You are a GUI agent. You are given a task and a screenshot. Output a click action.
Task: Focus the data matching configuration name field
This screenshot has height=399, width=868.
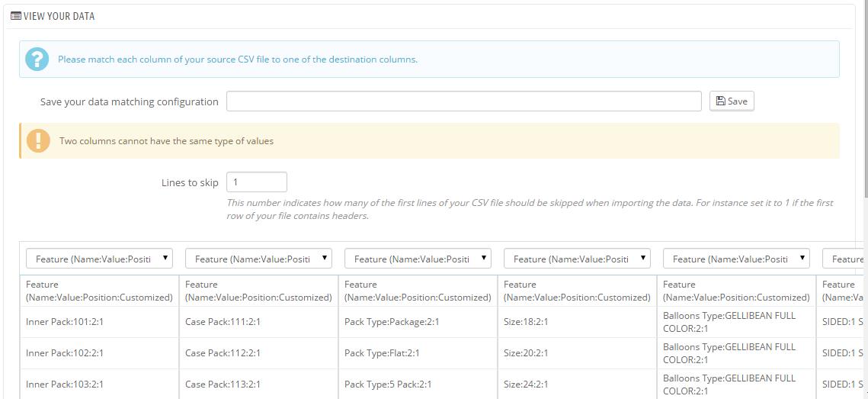click(463, 101)
